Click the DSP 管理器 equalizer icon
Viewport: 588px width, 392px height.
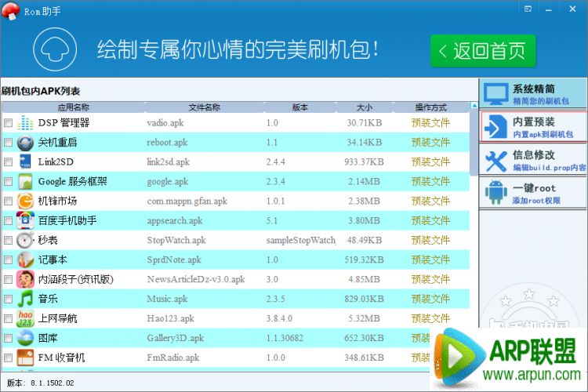pyautogui.click(x=25, y=123)
